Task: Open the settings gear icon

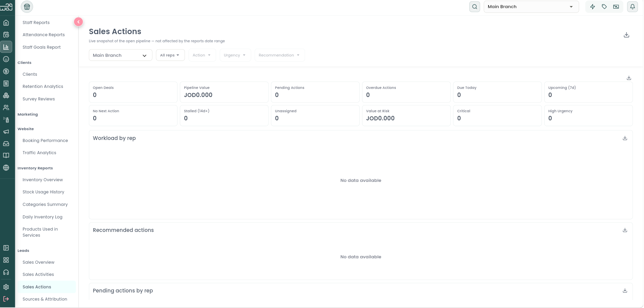Action: tap(6, 287)
